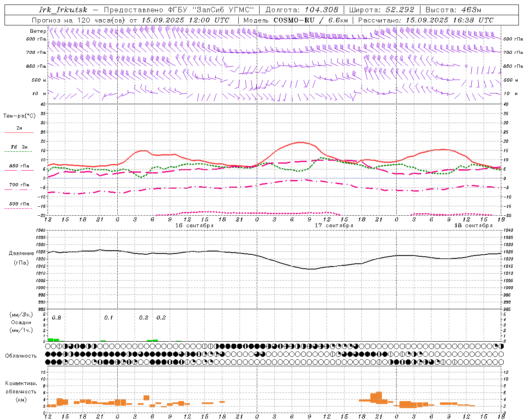Click the "16 сентября" date label
This screenshot has height=420, width=525.
(x=194, y=226)
